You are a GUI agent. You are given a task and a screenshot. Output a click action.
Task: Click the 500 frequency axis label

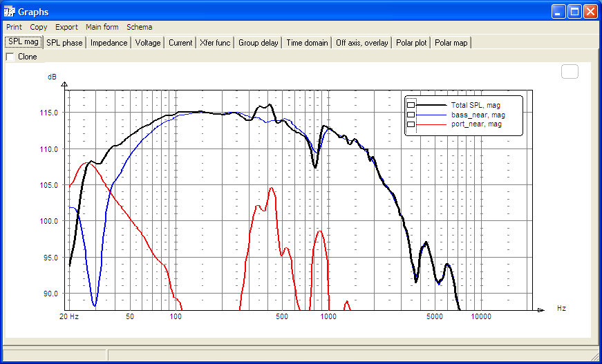(x=282, y=317)
